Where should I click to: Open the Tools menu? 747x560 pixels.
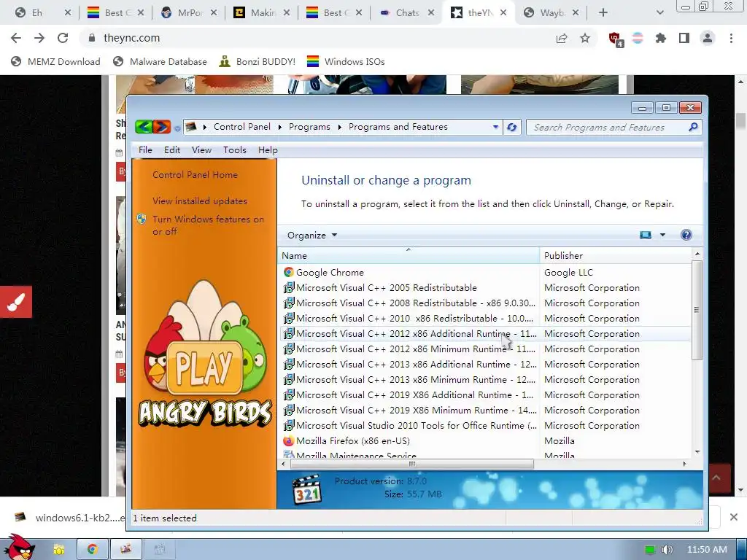tap(235, 150)
